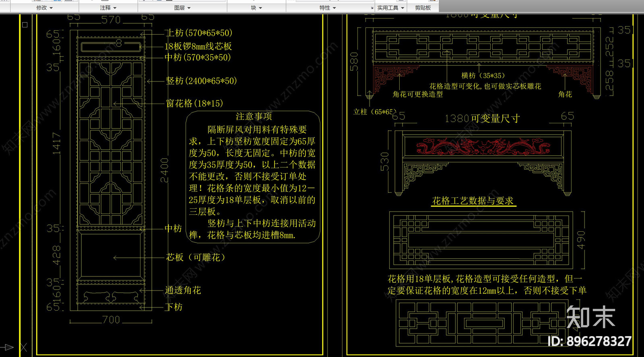Click the 剪贴板 panel title
The height and width of the screenshot is (357, 644).
coord(423,8)
